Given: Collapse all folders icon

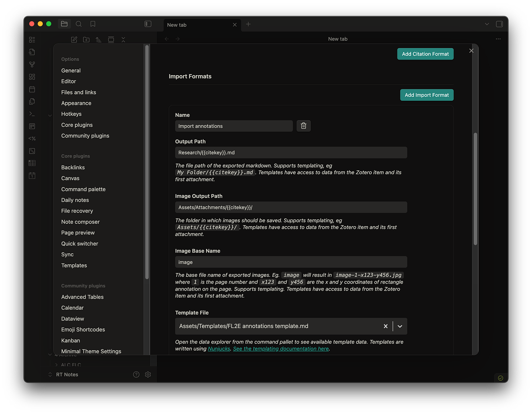Looking at the screenshot, I should pyautogui.click(x=123, y=39).
